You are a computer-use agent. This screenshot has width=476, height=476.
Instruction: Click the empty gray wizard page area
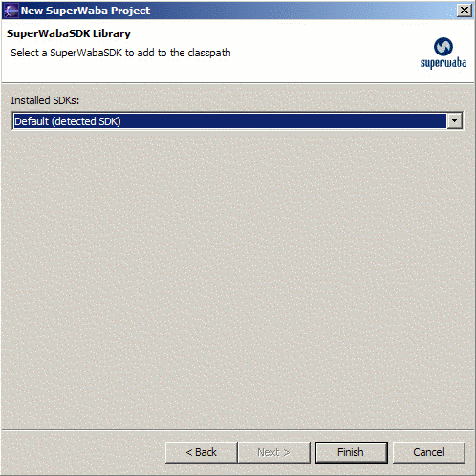click(237, 277)
